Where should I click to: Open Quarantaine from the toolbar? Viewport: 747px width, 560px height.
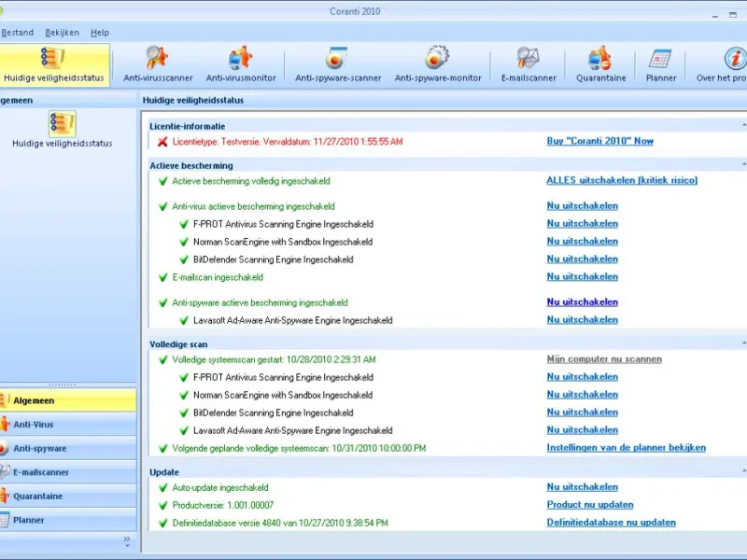click(x=600, y=64)
